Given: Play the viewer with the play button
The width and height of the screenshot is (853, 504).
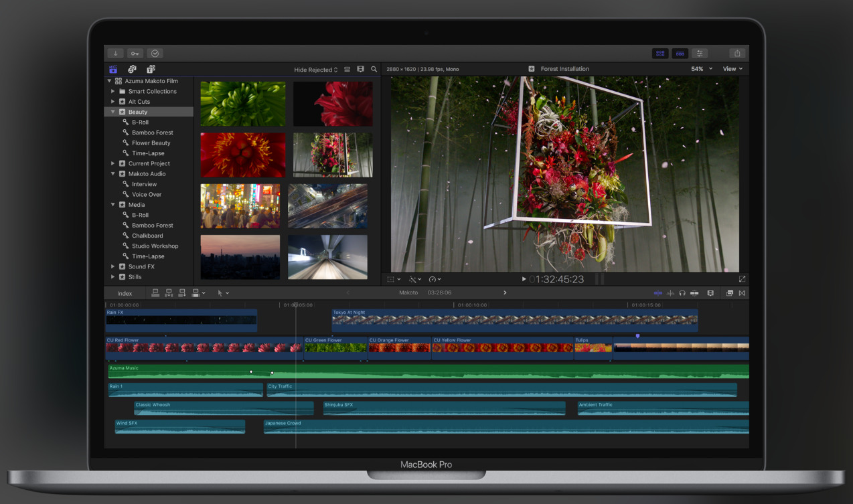Looking at the screenshot, I should click(x=524, y=279).
